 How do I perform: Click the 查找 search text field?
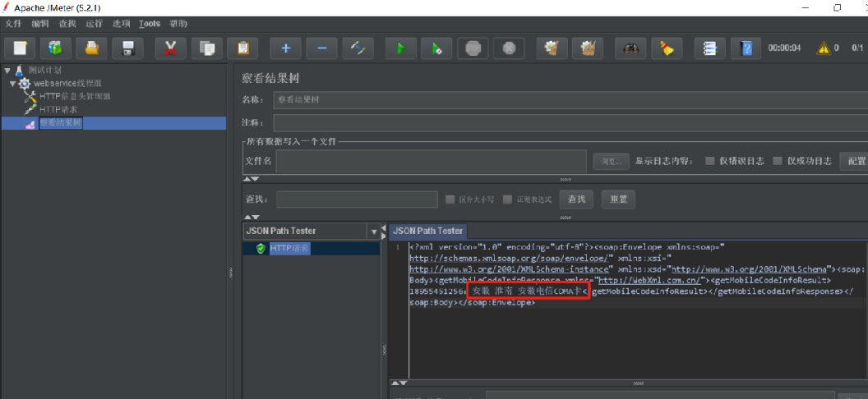click(357, 199)
